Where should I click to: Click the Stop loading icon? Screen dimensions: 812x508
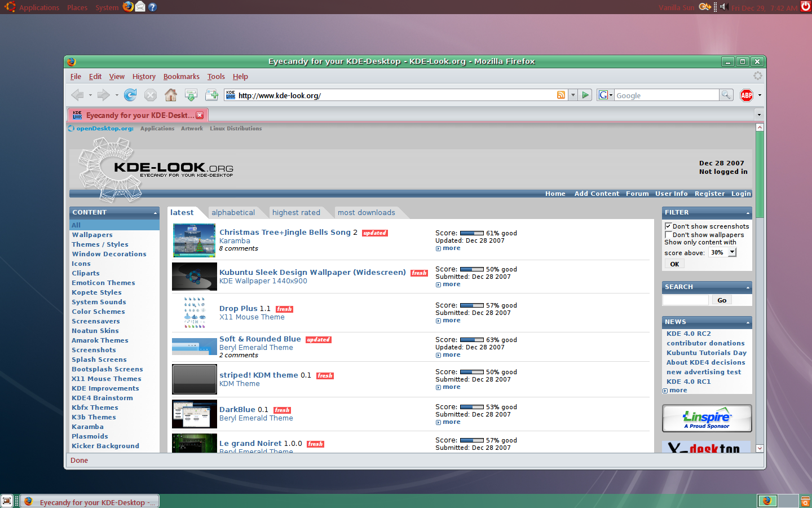coord(151,95)
